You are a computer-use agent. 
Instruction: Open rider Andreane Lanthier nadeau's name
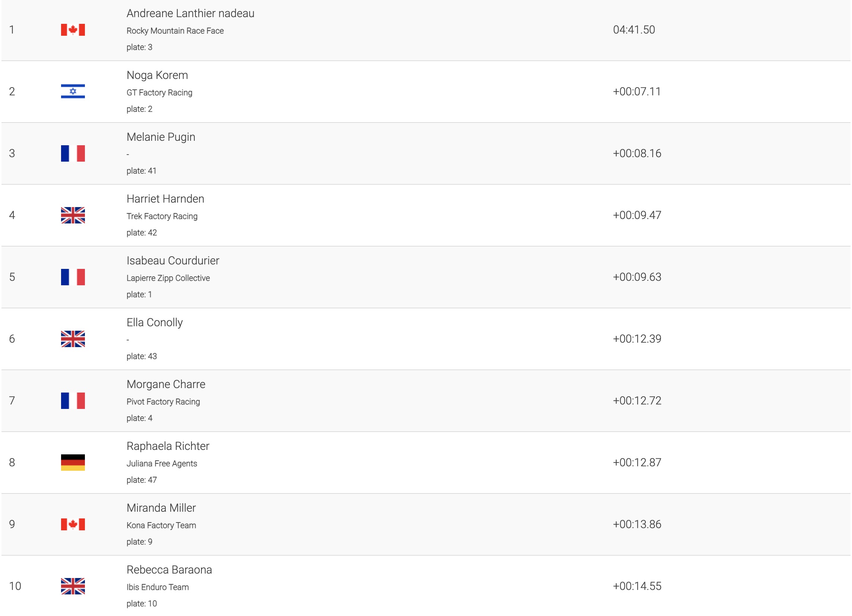tap(190, 13)
